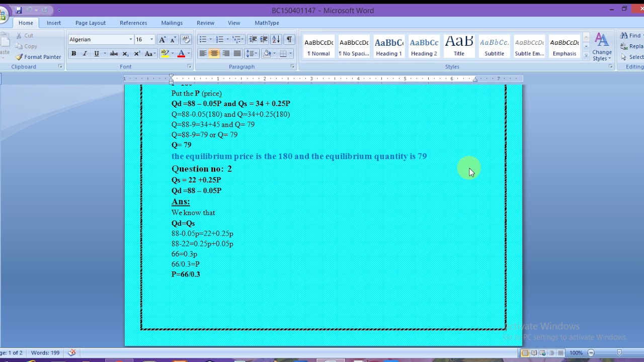644x362 pixels.
Task: Expand the font color dropdown arrow
Action: click(x=189, y=54)
